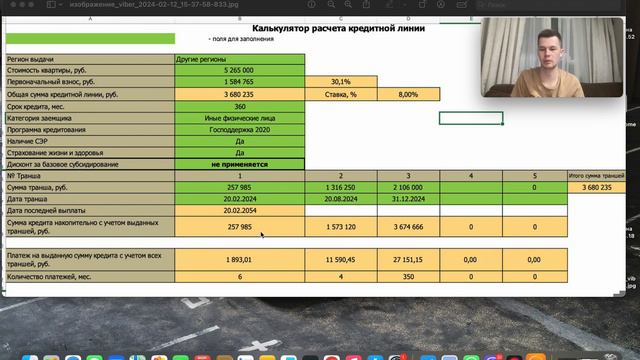Select the 'Господдержка 2020' program cell
The height and width of the screenshot is (360, 640).
pyautogui.click(x=240, y=129)
